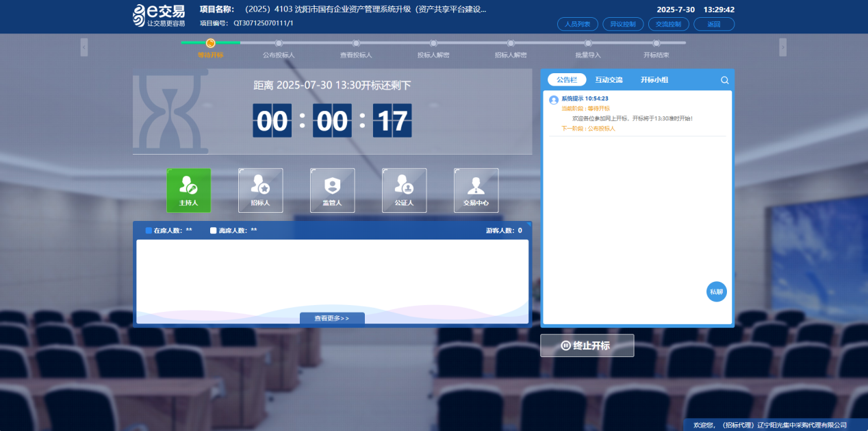The image size is (868, 431).
Task: Click the 公布投标人 step on progress bar
Action: [x=279, y=44]
